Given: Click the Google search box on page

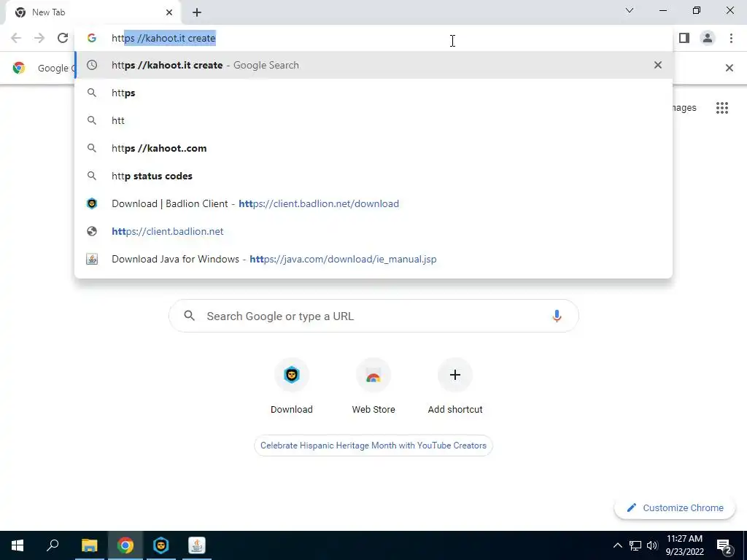Looking at the screenshot, I should tap(373, 316).
